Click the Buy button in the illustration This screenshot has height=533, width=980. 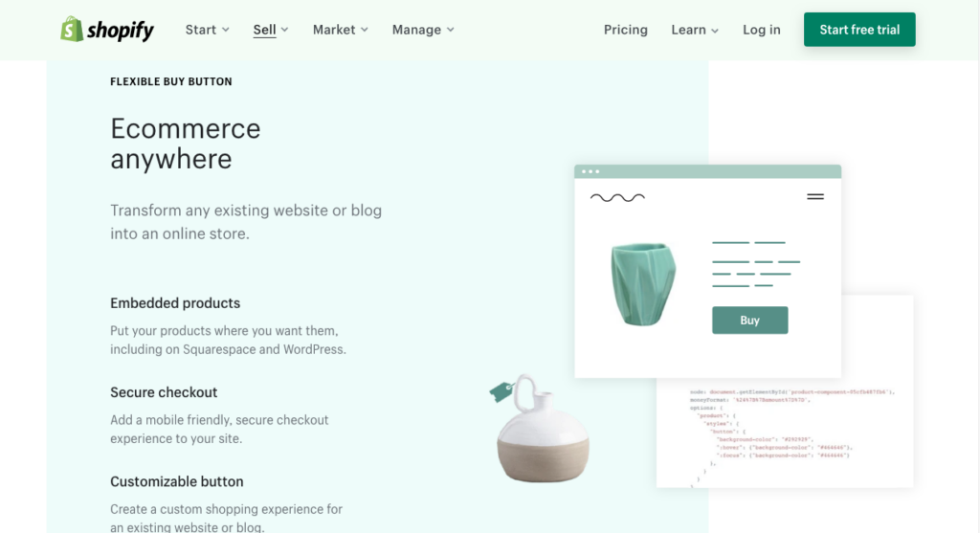click(750, 320)
